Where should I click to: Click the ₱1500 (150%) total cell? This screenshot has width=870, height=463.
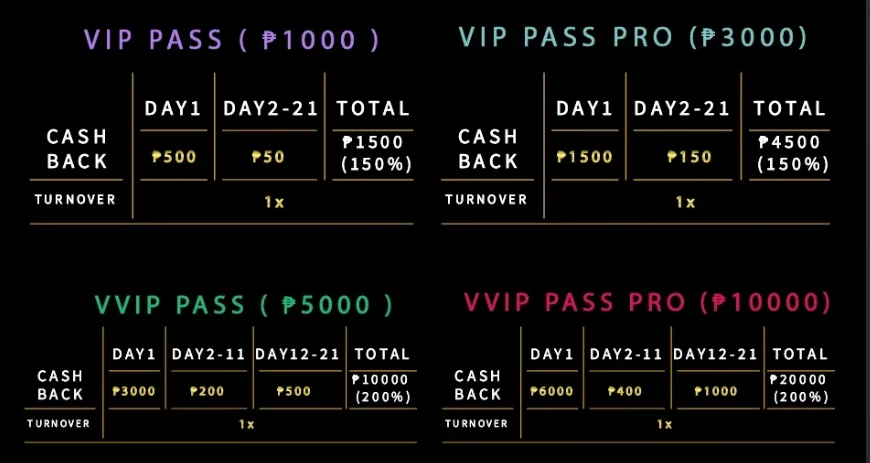tap(373, 153)
